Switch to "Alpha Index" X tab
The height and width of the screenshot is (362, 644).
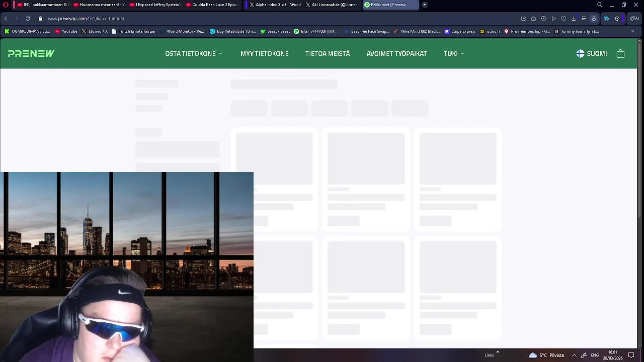point(275,5)
